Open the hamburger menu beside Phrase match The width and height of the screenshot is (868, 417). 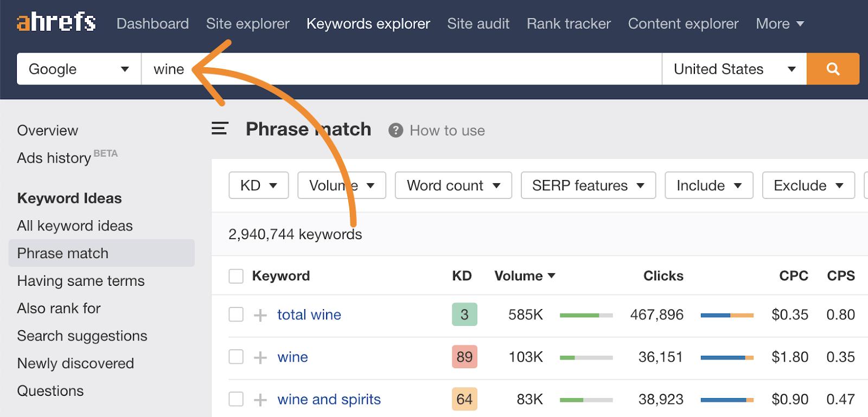tap(220, 129)
